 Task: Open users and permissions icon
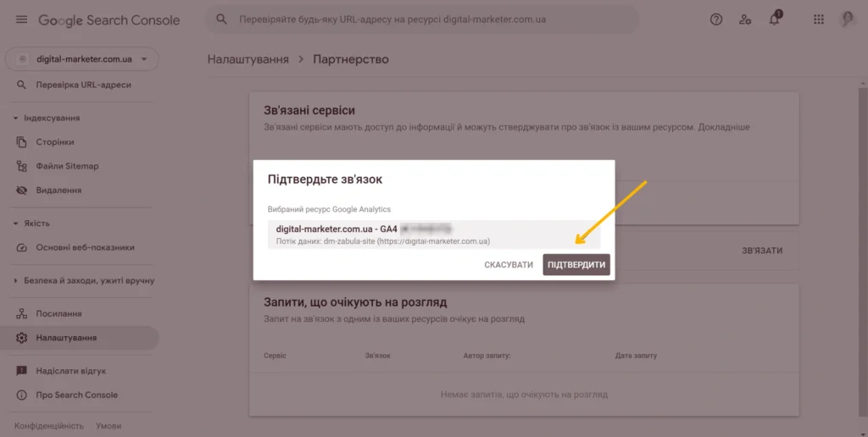tap(745, 19)
